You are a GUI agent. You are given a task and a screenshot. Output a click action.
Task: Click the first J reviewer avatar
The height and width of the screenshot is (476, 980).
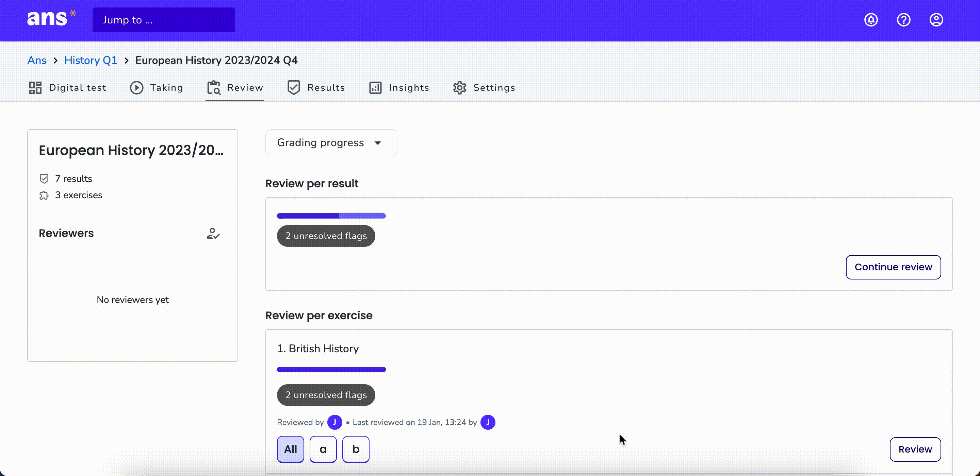335,422
